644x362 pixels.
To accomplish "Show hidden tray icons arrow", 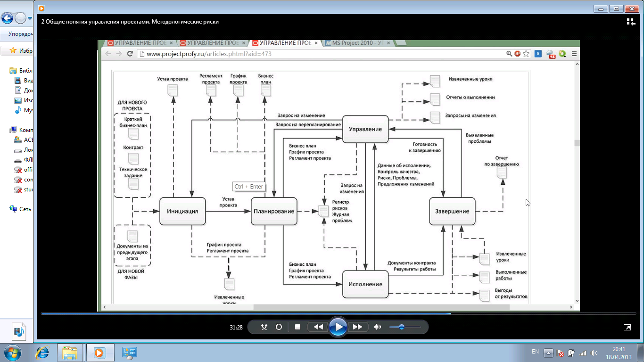I will pos(548,353).
